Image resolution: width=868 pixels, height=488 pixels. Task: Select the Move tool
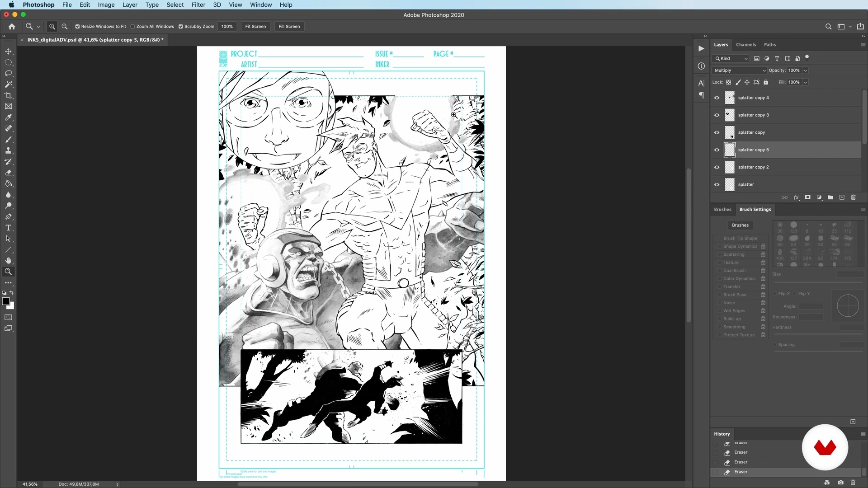tap(8, 52)
